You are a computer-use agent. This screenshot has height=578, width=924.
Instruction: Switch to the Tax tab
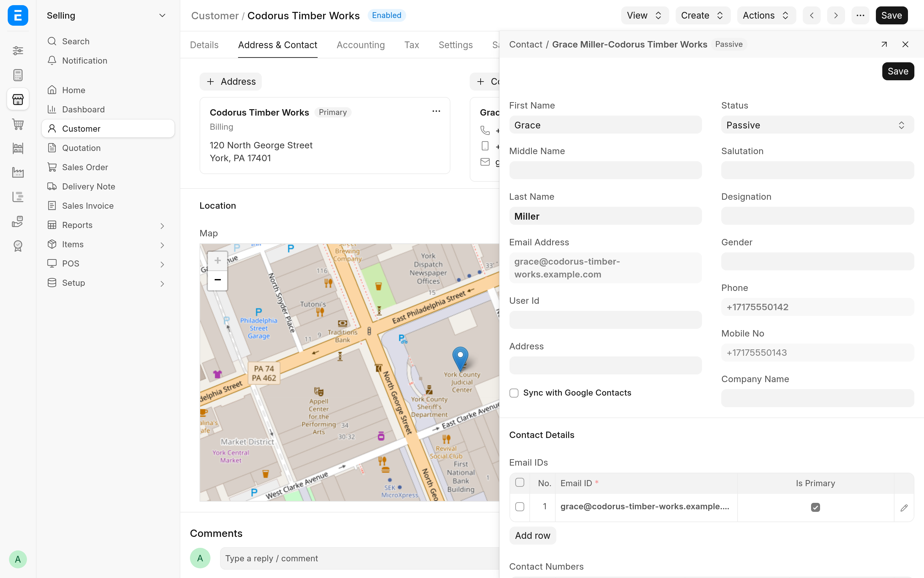coord(412,45)
